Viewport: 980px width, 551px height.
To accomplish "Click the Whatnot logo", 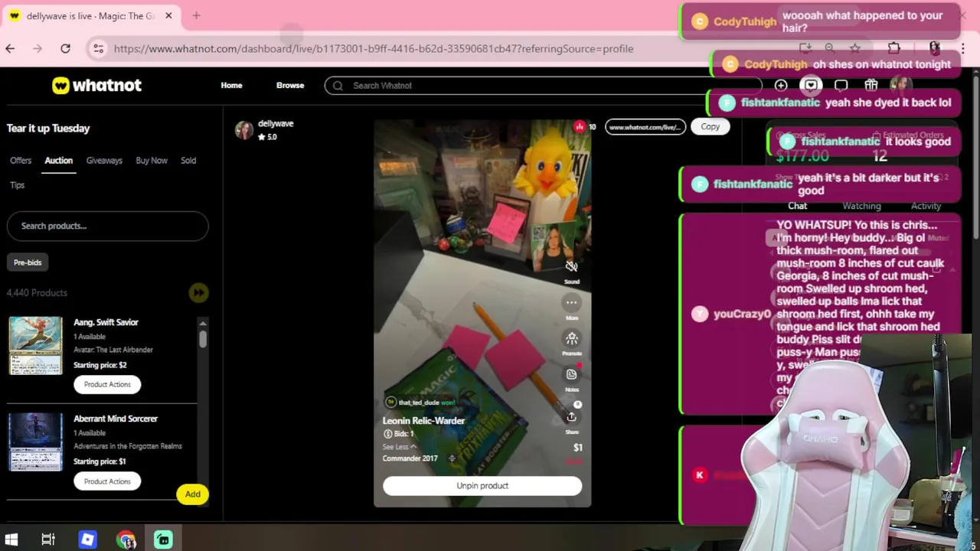I will pyautogui.click(x=96, y=85).
